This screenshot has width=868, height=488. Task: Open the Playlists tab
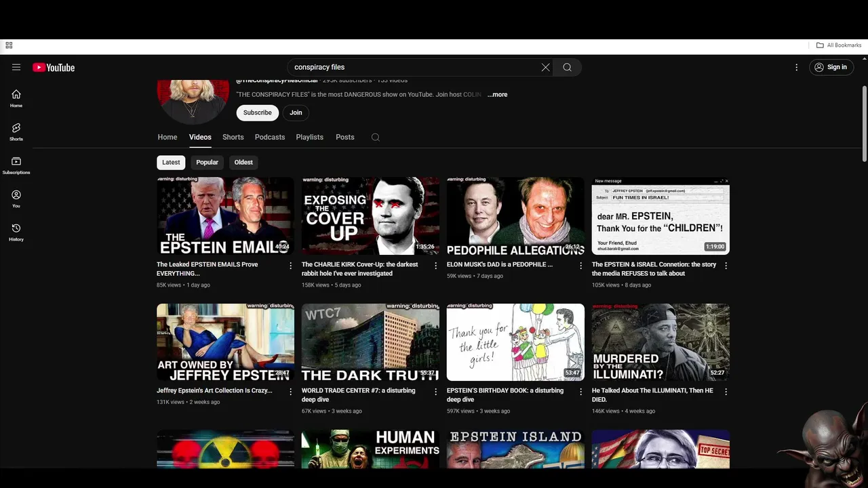pyautogui.click(x=309, y=137)
